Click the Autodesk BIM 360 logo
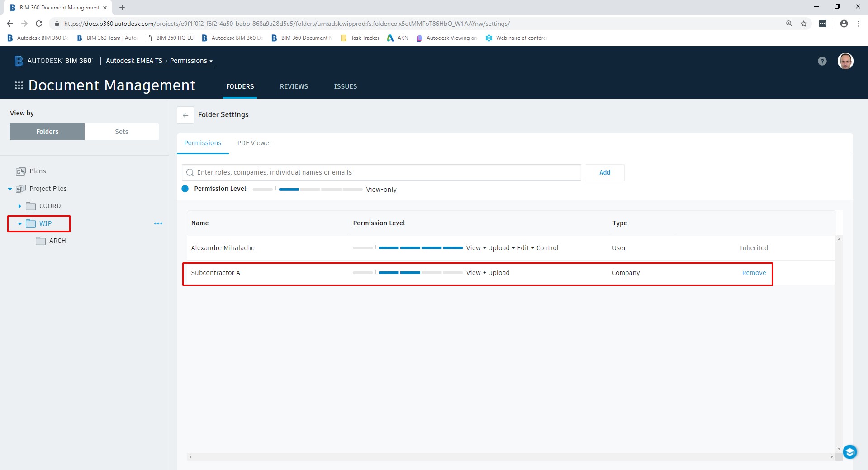The height and width of the screenshot is (470, 868). pyautogui.click(x=52, y=60)
